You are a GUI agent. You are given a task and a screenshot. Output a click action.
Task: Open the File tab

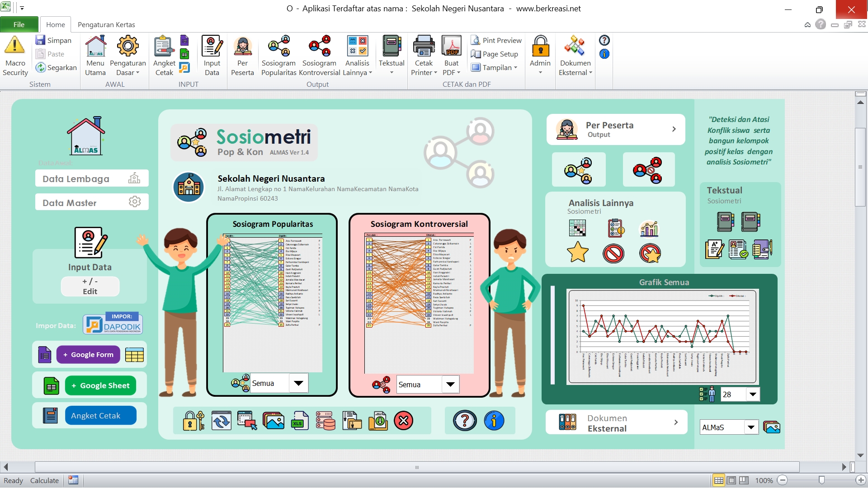coord(19,24)
